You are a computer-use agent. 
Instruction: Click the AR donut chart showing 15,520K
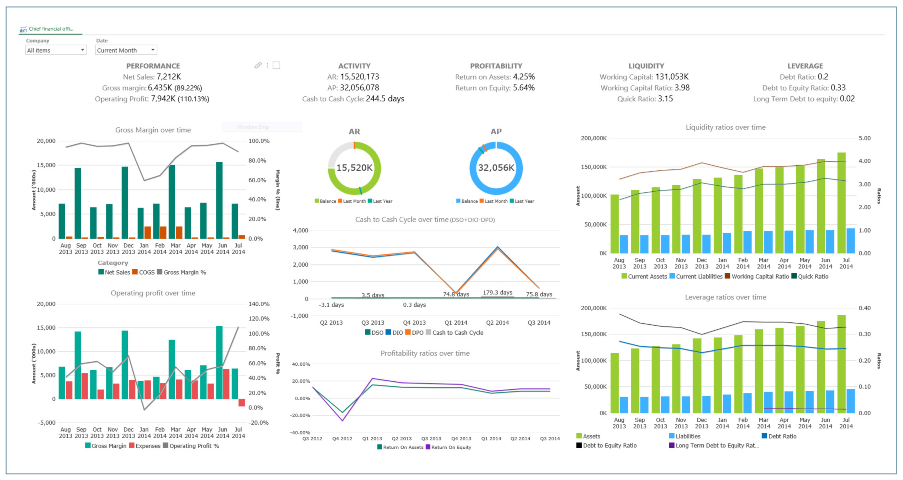pyautogui.click(x=354, y=169)
